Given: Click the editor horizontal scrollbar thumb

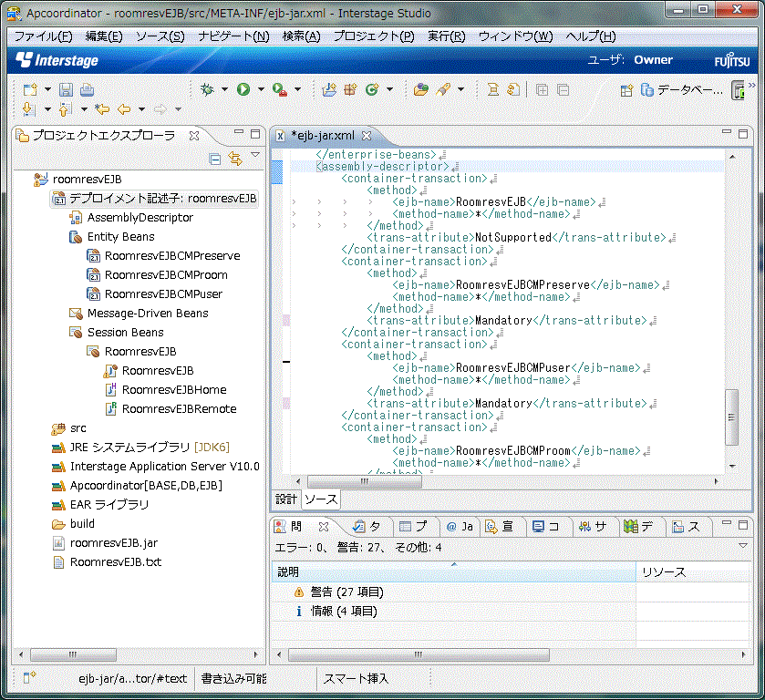Looking at the screenshot, I should (365, 481).
